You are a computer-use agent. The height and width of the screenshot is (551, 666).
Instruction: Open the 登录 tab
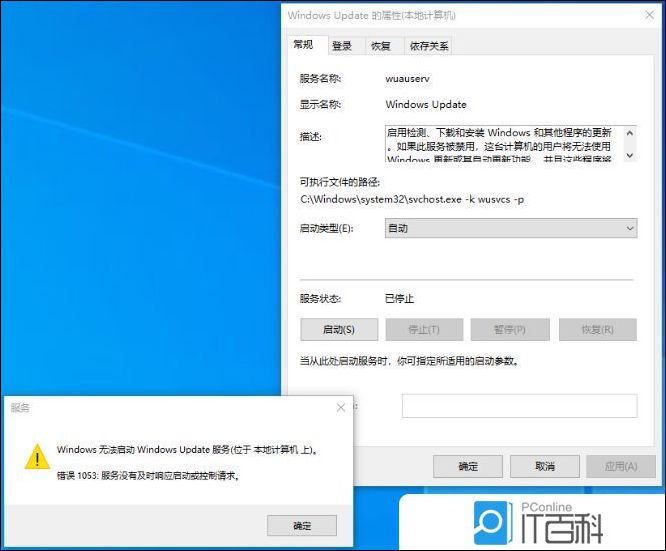tap(342, 46)
